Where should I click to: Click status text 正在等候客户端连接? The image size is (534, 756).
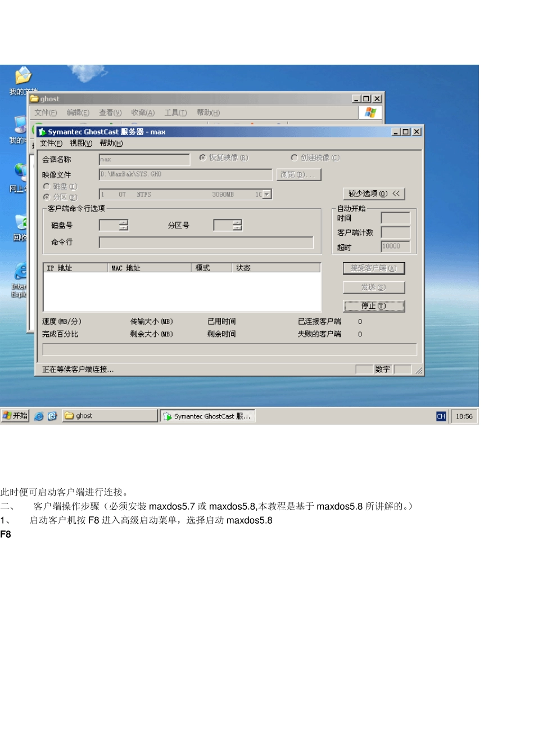point(78,370)
